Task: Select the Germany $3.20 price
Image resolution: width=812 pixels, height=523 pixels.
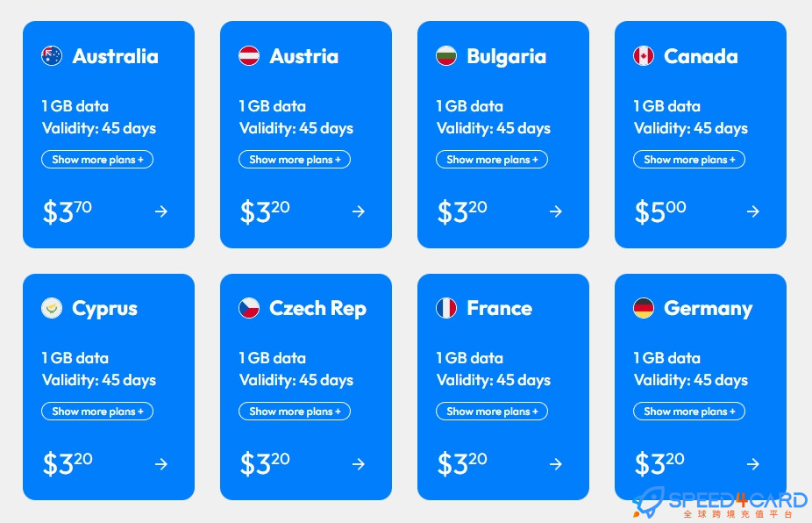Action: coord(659,463)
